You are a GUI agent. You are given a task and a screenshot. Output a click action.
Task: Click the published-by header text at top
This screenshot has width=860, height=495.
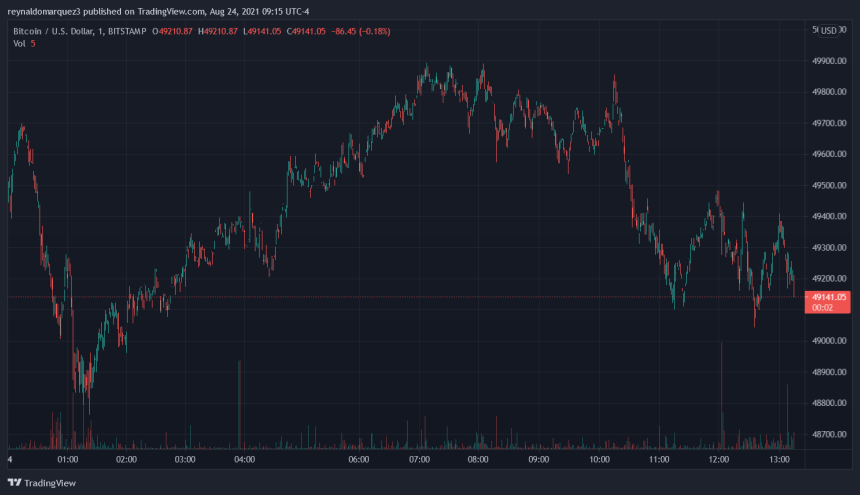coord(159,12)
